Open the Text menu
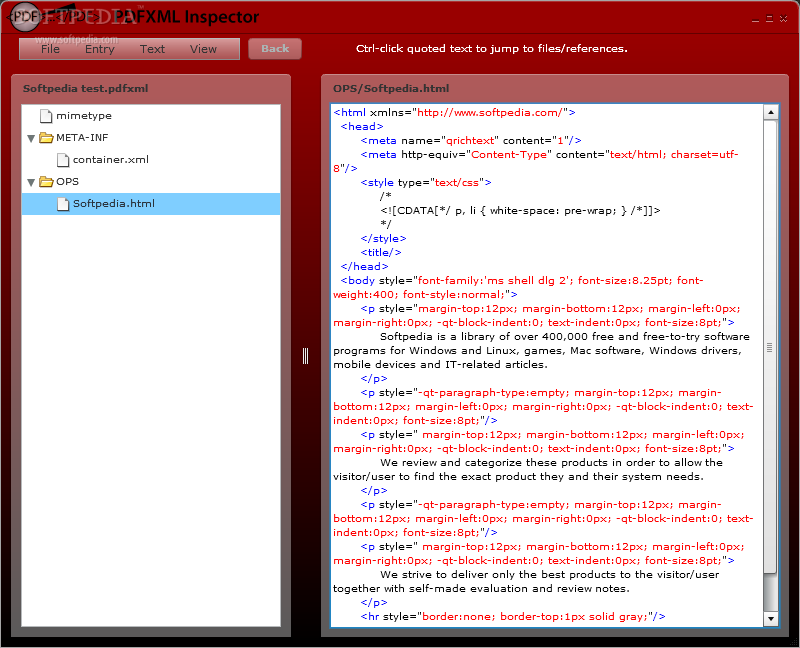This screenshot has width=800, height=648. pyautogui.click(x=152, y=49)
